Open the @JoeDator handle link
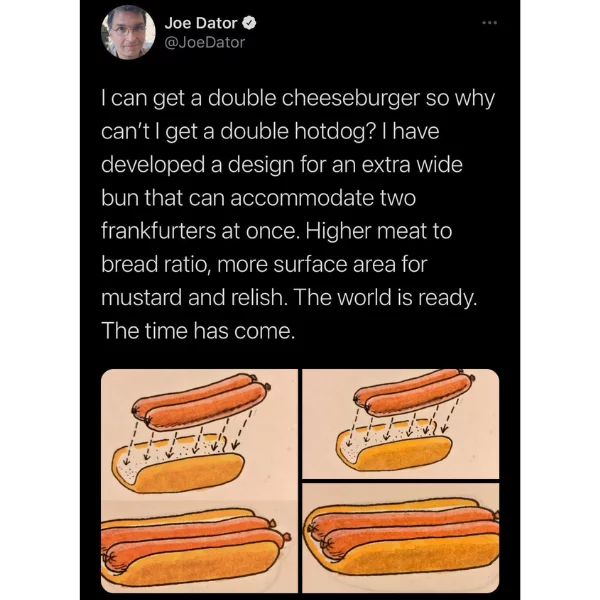 204,42
